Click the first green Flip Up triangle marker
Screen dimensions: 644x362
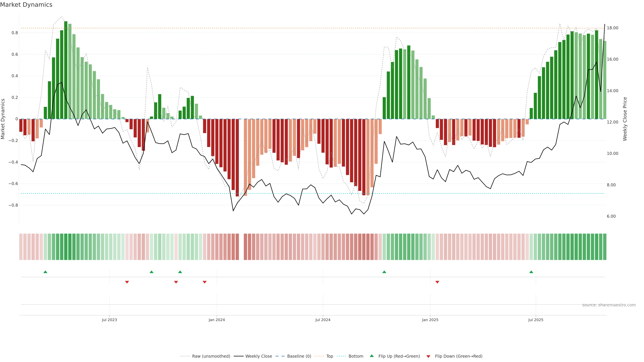[45, 272]
